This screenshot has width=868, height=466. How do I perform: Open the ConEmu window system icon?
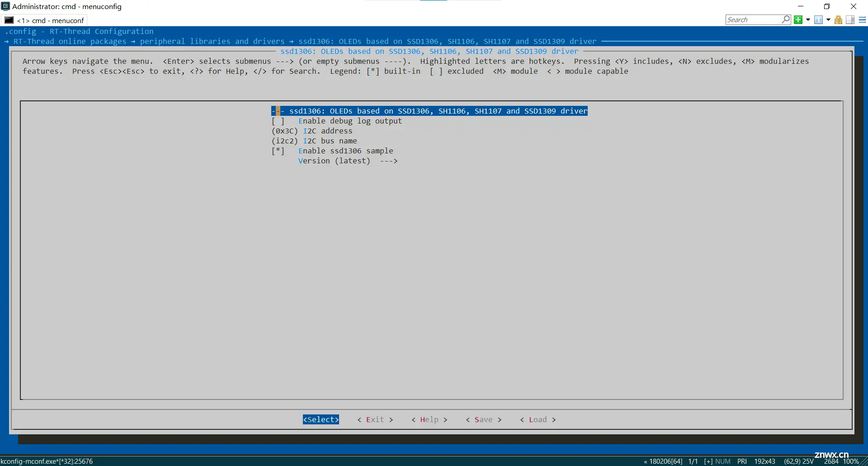point(5,6)
